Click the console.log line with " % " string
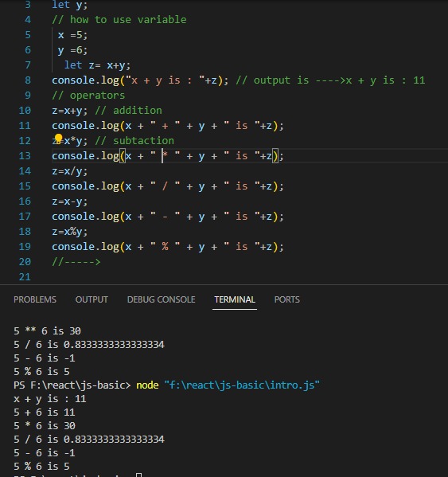The width and height of the screenshot is (448, 477). (x=168, y=247)
